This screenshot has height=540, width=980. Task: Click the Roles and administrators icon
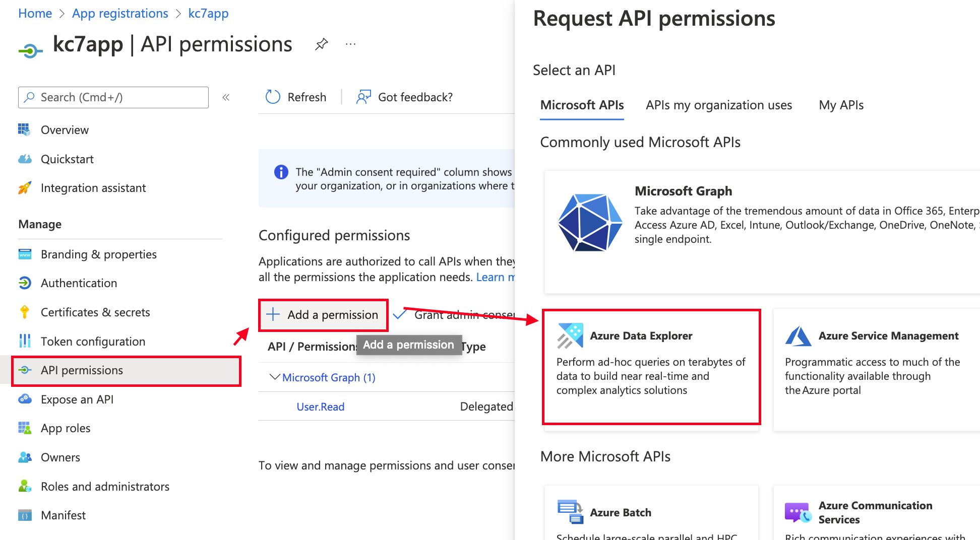tap(25, 486)
